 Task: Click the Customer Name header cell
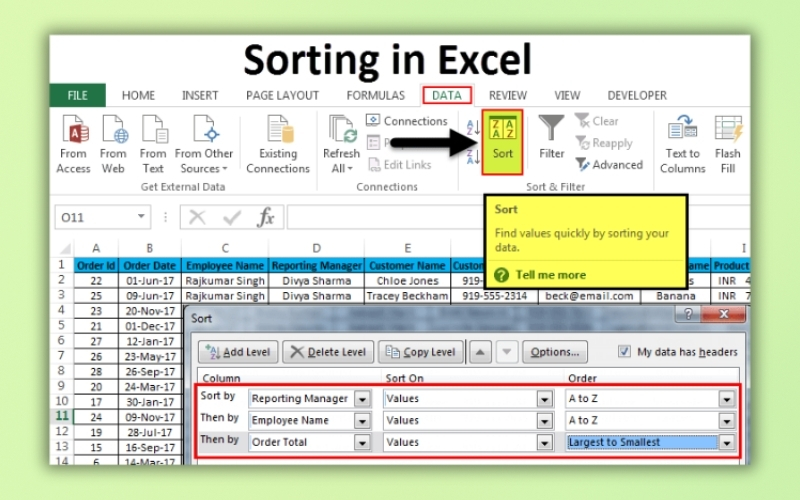(x=407, y=265)
